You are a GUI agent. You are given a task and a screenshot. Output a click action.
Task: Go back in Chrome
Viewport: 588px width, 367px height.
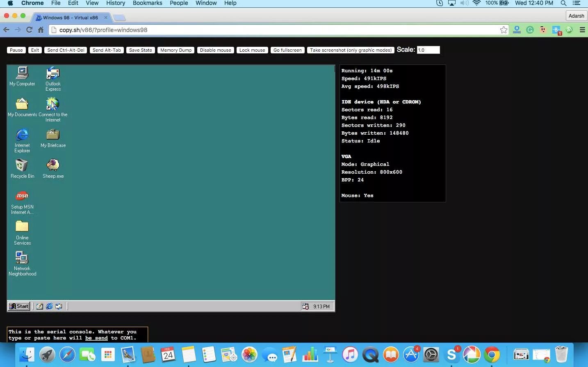point(6,30)
